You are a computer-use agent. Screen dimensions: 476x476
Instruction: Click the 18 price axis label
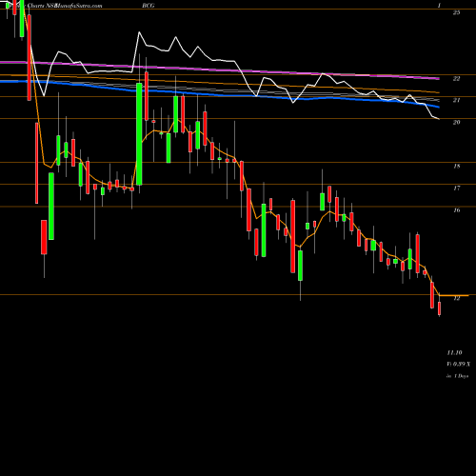pyautogui.click(x=456, y=167)
